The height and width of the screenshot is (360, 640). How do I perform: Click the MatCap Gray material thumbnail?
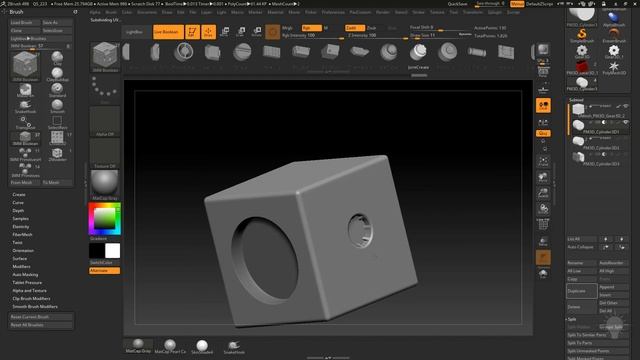[x=104, y=184]
